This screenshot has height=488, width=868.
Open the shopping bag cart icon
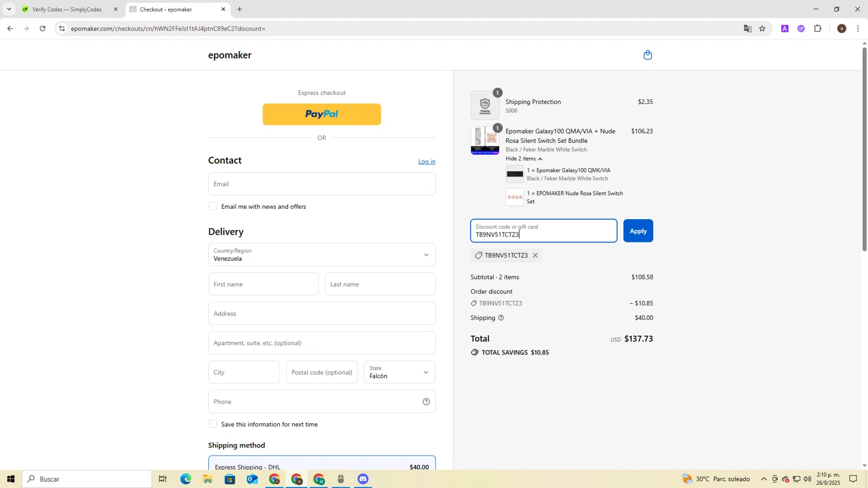pos(648,55)
